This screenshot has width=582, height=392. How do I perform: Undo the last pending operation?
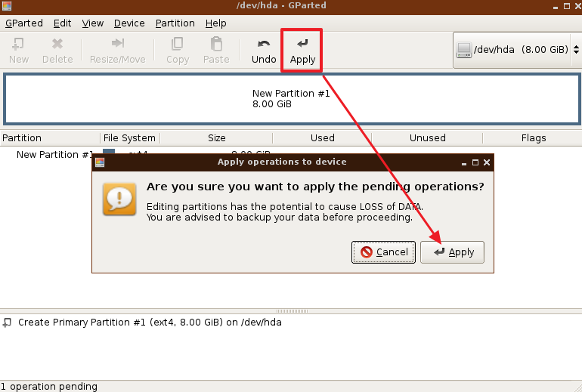coord(264,50)
